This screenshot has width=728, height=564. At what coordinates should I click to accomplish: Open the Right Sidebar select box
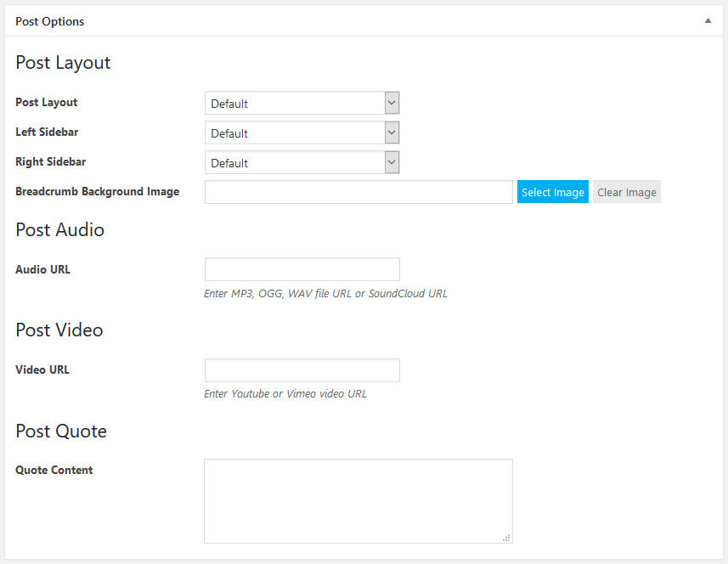tap(302, 163)
